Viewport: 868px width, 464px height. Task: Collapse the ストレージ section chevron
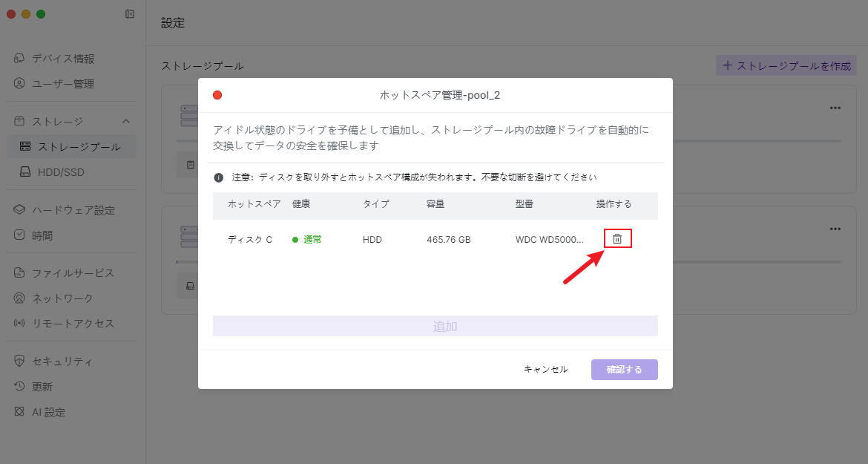click(x=126, y=121)
